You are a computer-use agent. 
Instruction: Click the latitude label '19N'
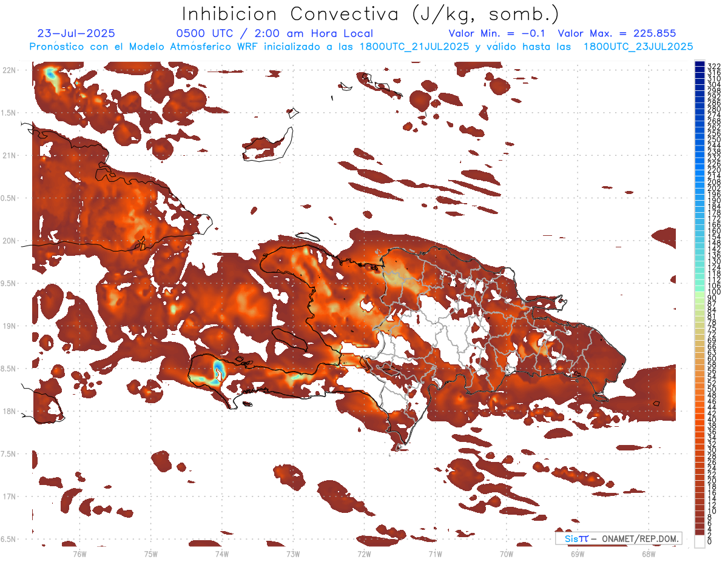[x=9, y=326]
